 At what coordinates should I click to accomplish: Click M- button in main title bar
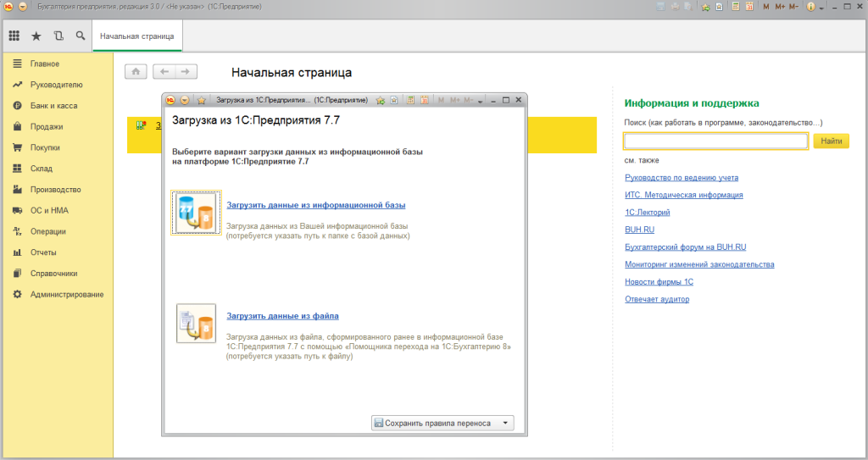point(793,7)
